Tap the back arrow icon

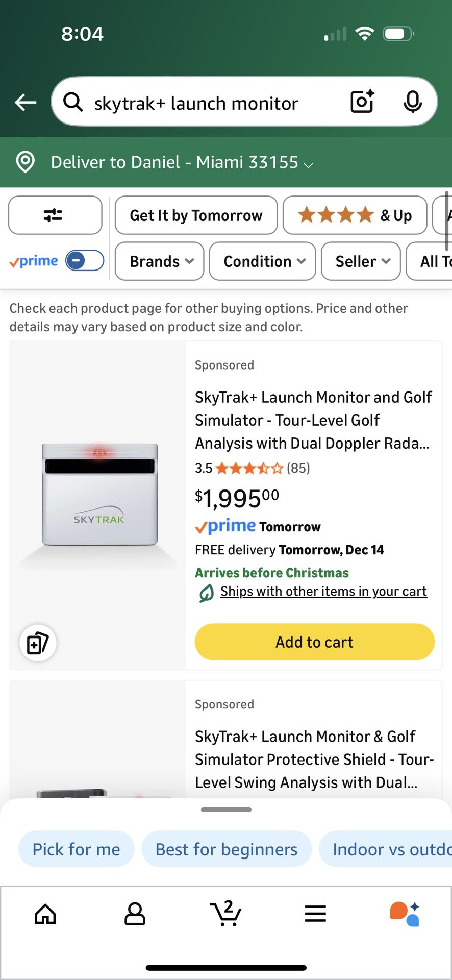[x=26, y=102]
